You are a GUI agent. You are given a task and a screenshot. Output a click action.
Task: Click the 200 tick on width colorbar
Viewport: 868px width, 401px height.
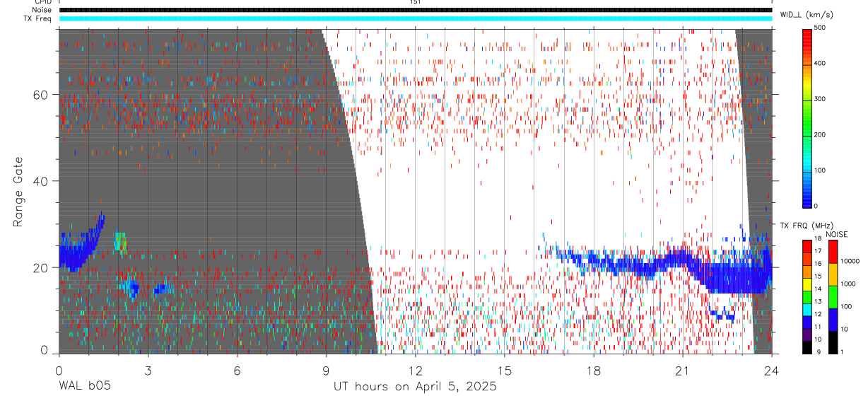click(x=819, y=134)
